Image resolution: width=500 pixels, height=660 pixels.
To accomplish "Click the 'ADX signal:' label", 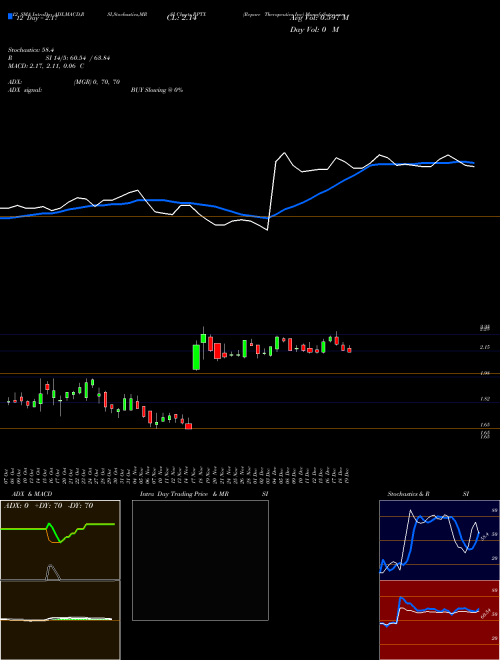I will (24, 90).
